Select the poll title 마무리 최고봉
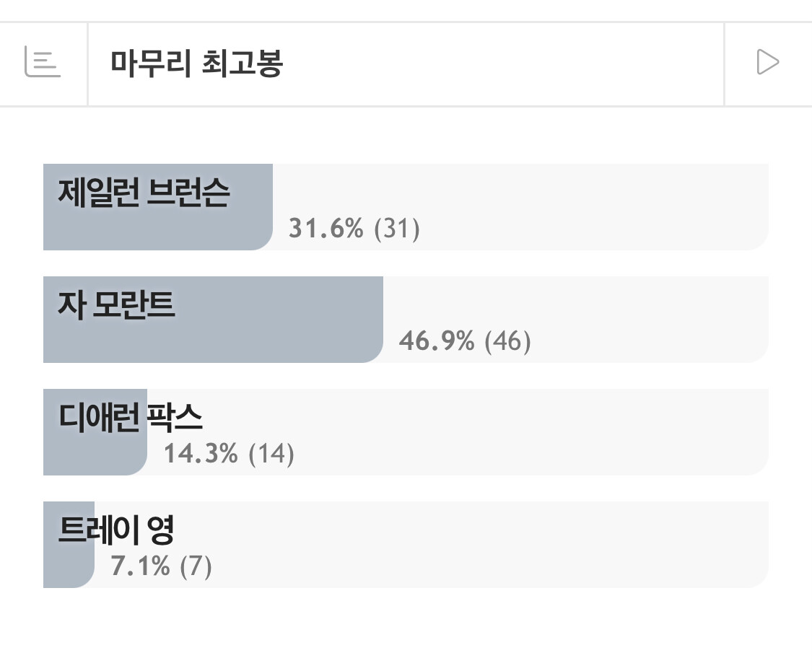This screenshot has width=812, height=671. coord(197,63)
